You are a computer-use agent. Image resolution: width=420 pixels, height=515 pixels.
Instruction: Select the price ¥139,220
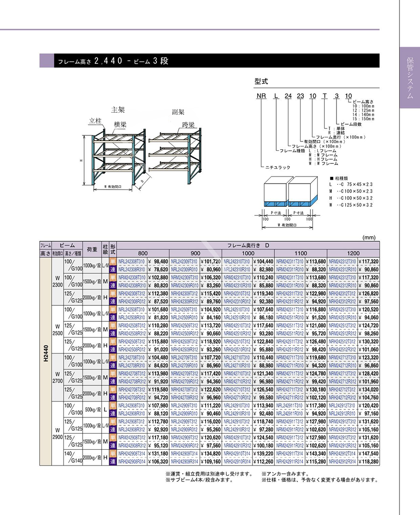pyautogui.click(x=263, y=453)
